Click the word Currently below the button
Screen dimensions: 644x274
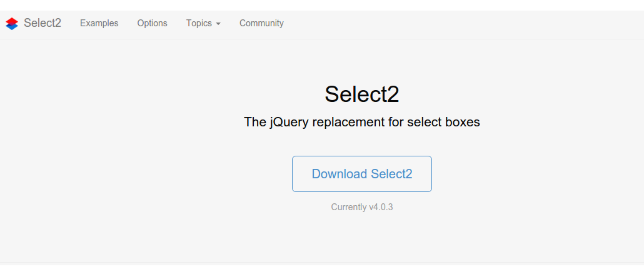tap(348, 207)
